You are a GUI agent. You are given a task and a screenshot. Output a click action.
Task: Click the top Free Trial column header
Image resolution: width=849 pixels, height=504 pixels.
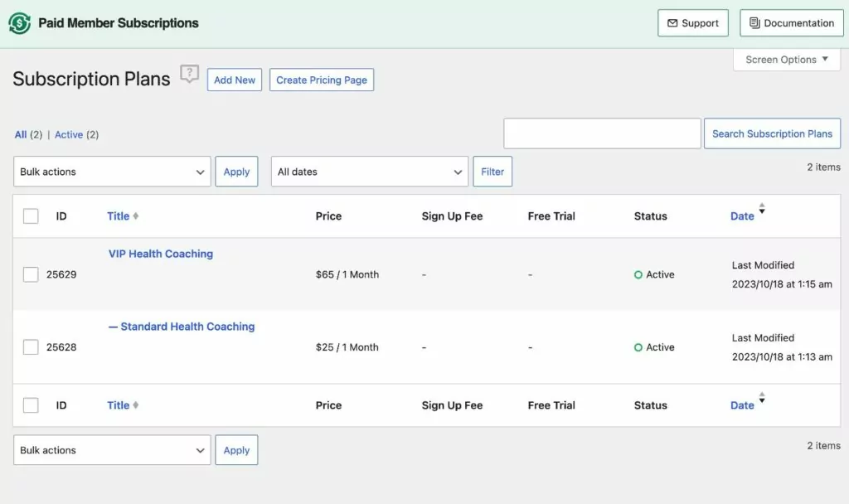click(551, 216)
